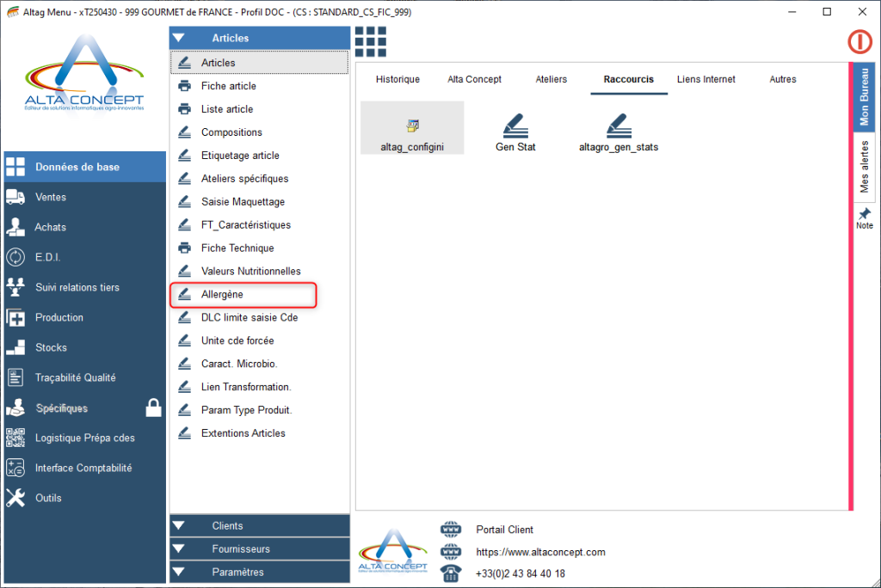Expand the Clients section
Screen dimensions: 881x588
tap(259, 525)
